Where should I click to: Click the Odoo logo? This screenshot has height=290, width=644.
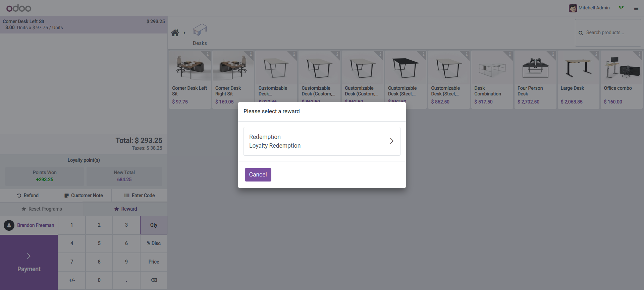(x=19, y=8)
